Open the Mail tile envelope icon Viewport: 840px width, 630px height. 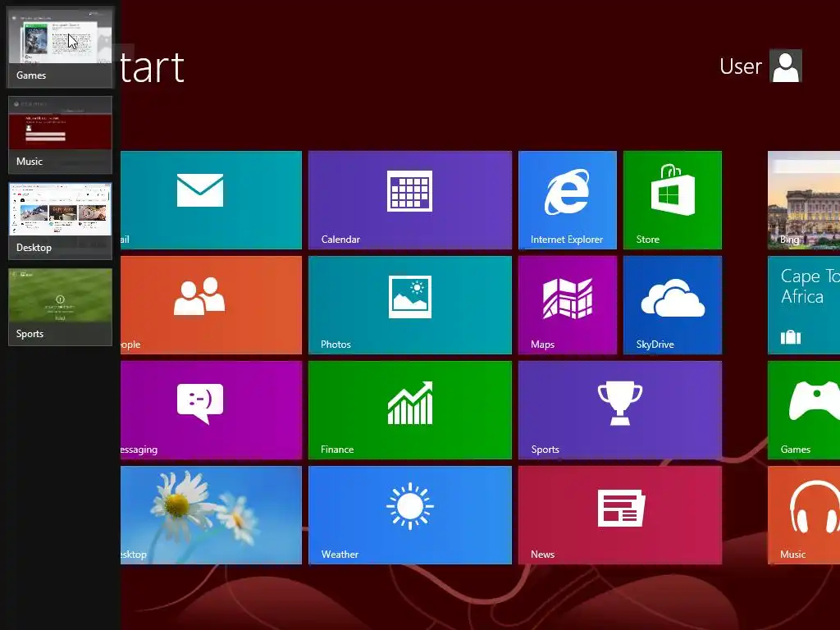point(200,190)
